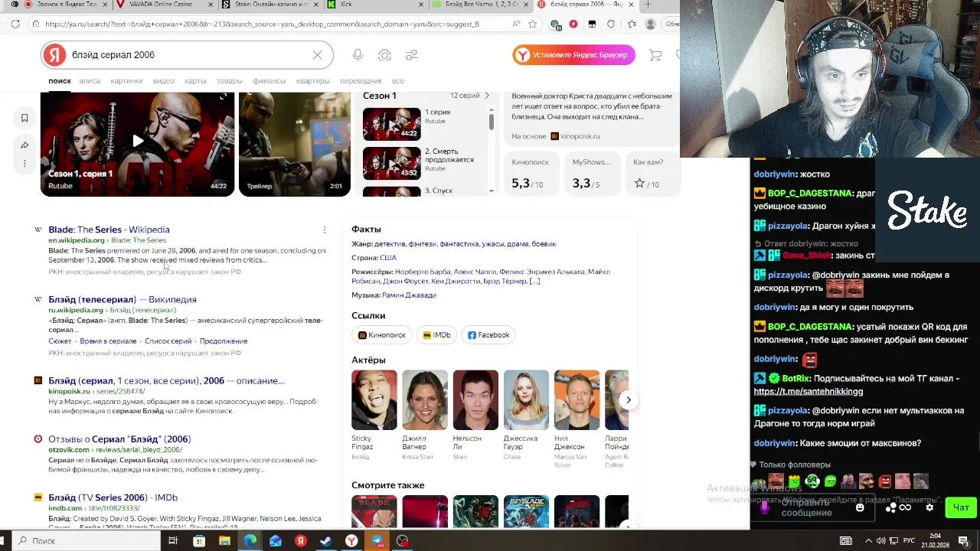
Task: Switch to the товары search tab
Action: point(229,81)
